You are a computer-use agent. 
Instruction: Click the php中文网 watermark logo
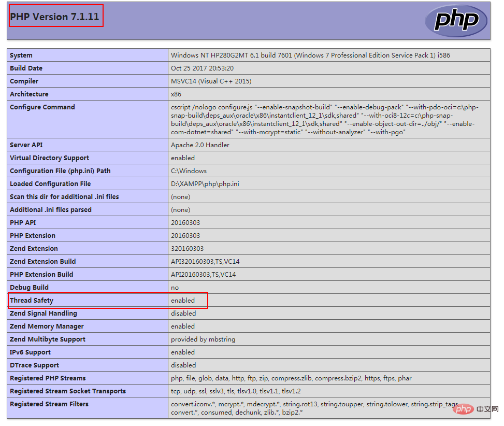pos(475,408)
